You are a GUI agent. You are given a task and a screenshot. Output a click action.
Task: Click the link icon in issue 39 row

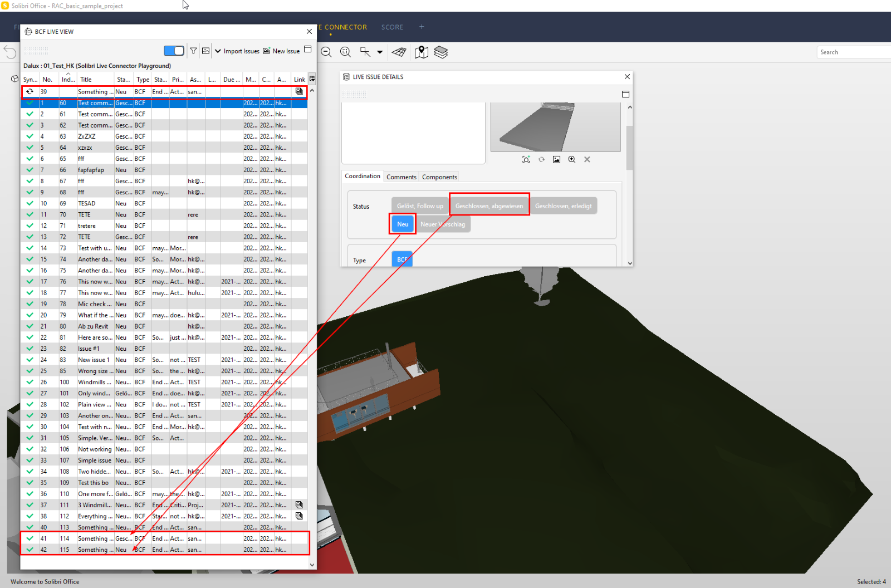pyautogui.click(x=299, y=91)
